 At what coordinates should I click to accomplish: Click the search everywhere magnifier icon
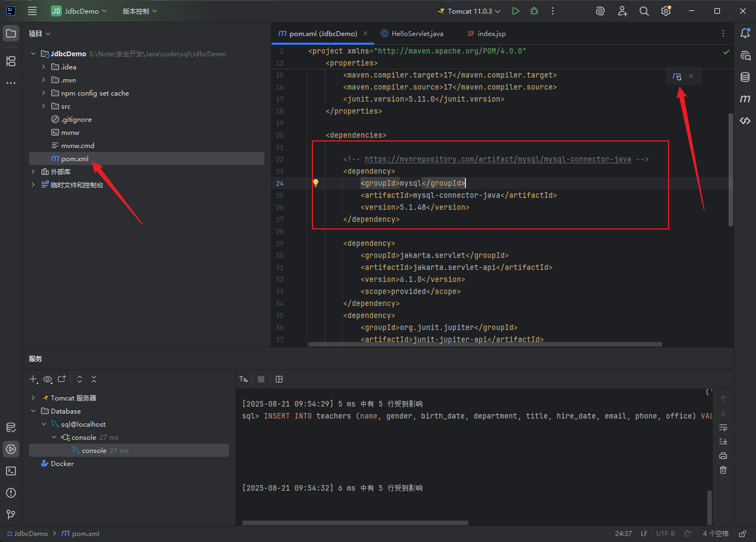pos(644,11)
